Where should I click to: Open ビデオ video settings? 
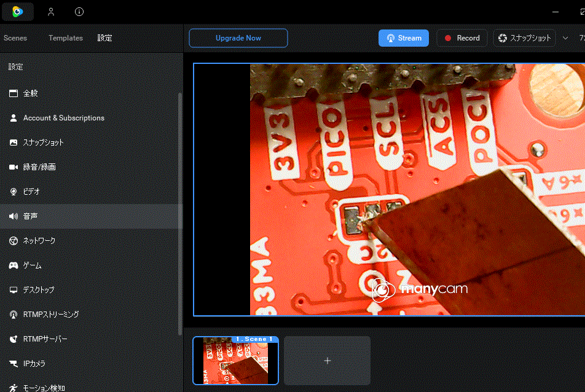click(31, 192)
